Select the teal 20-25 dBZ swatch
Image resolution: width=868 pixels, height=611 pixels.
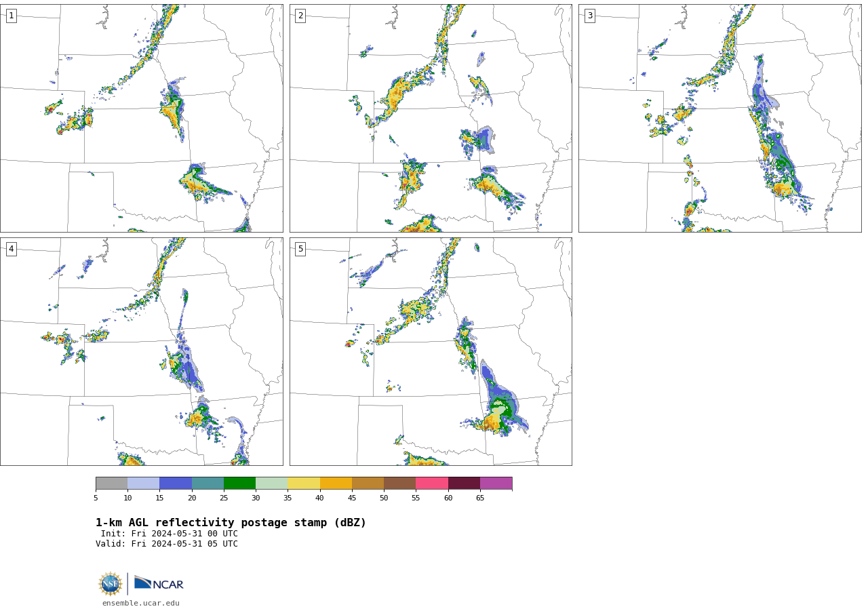pos(208,484)
